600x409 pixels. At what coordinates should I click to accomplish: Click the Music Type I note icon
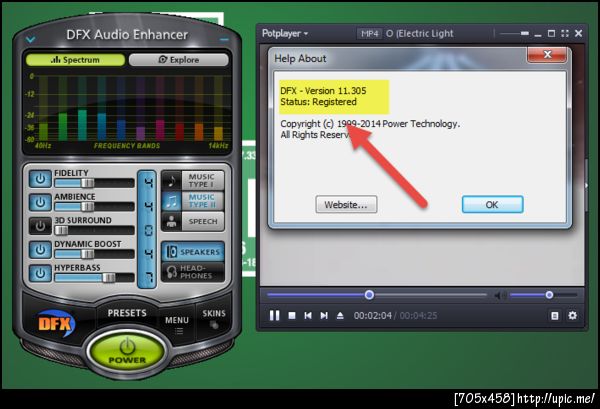pos(171,181)
